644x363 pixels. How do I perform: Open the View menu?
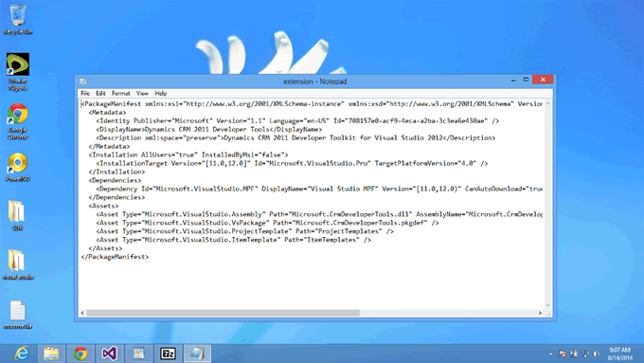click(x=142, y=93)
